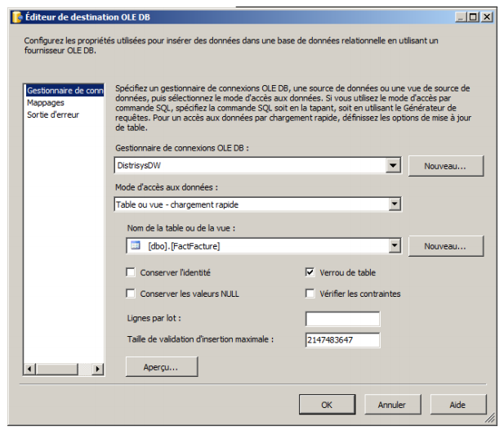Tick the Vérifier les contraintes checkbox
The width and height of the screenshot is (504, 435).
click(310, 294)
